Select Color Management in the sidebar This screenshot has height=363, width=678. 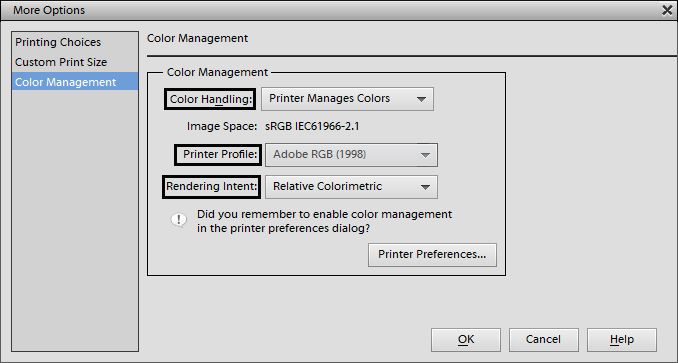click(75, 82)
